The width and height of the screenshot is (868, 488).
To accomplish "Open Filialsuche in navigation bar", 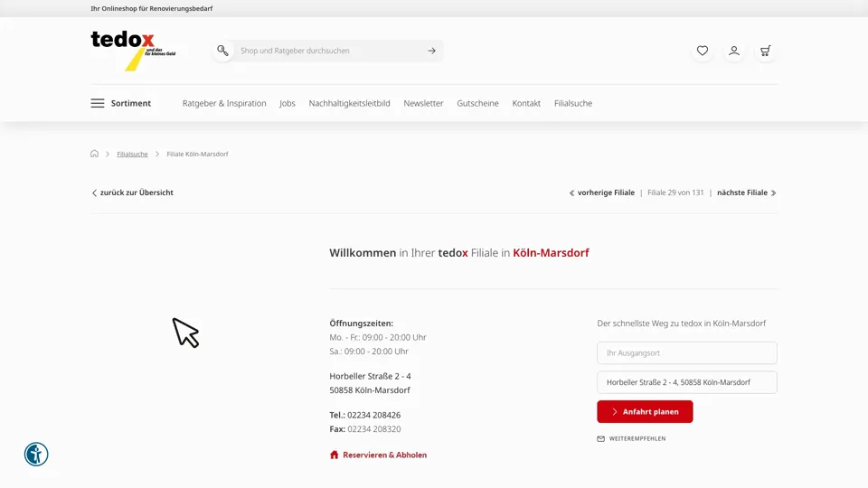I will tap(573, 103).
